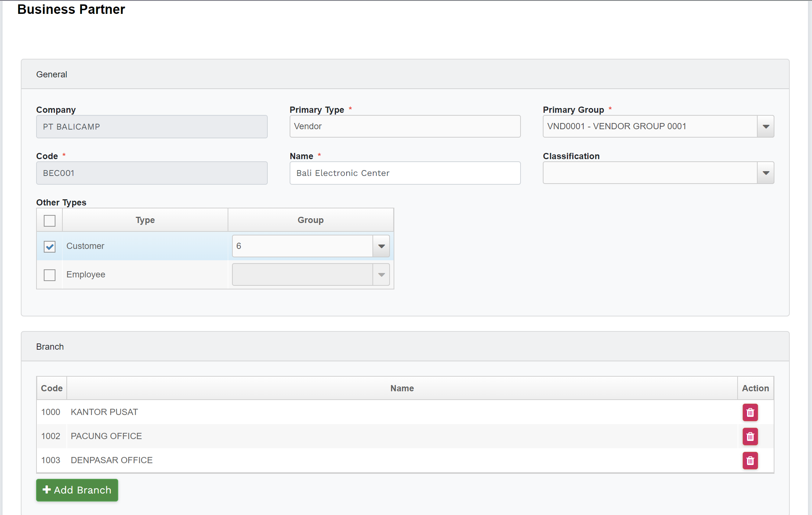Viewport: 812px width, 515px height.
Task: Click the General section header
Action: click(52, 74)
